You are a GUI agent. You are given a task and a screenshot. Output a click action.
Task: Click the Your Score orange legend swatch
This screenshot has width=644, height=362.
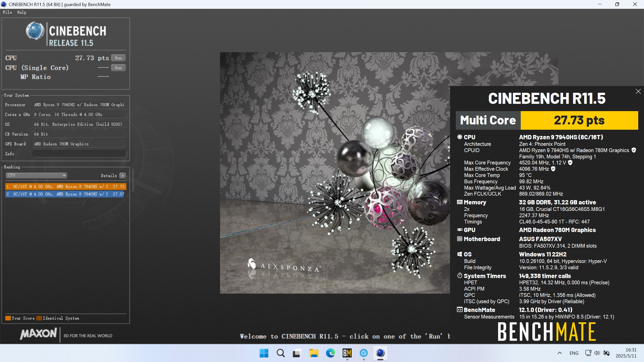[x=8, y=318]
